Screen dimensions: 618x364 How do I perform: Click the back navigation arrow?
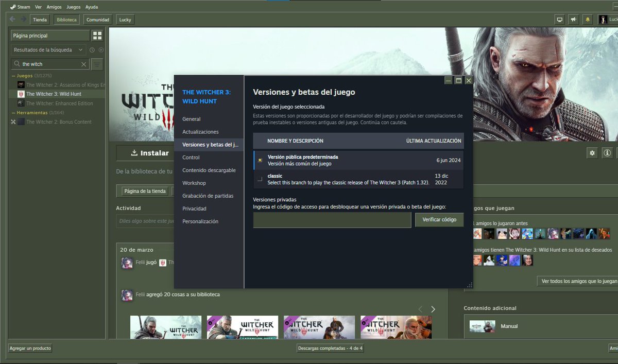(12, 20)
